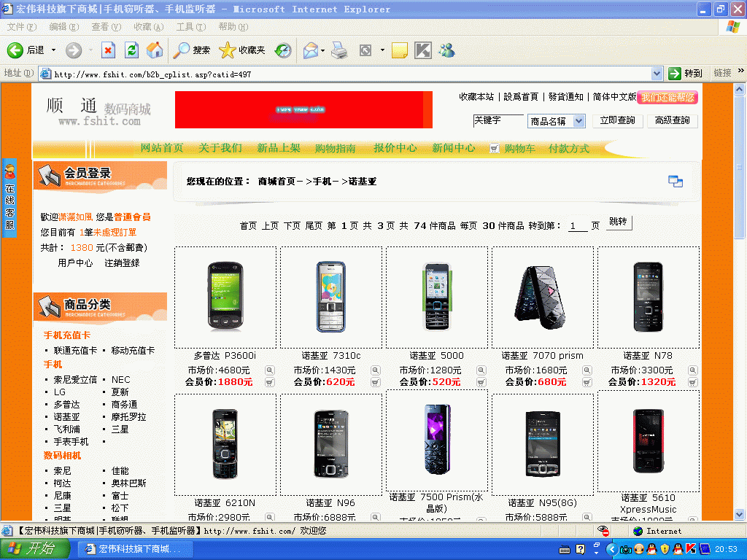Open the 工具 menu
This screenshot has width=747, height=560.
click(190, 27)
